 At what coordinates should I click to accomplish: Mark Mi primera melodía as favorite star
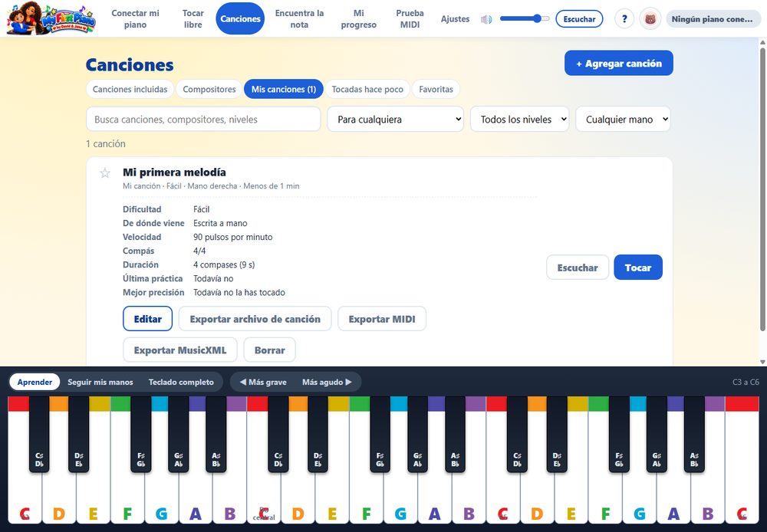pos(104,172)
